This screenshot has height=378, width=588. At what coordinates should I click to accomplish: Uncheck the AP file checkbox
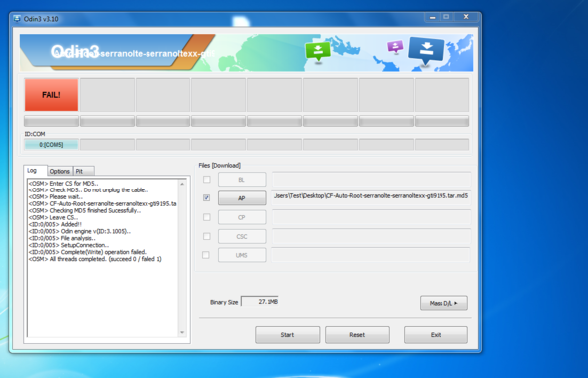click(206, 197)
